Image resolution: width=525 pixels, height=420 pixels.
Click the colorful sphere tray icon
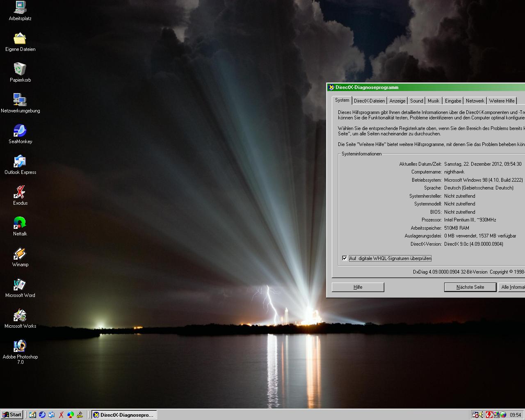(x=503, y=415)
